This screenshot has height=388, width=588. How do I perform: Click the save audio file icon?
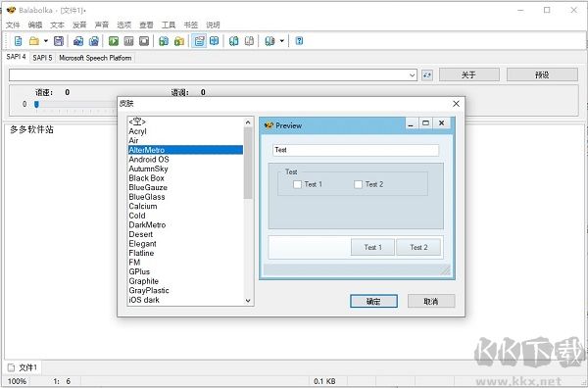pos(78,41)
